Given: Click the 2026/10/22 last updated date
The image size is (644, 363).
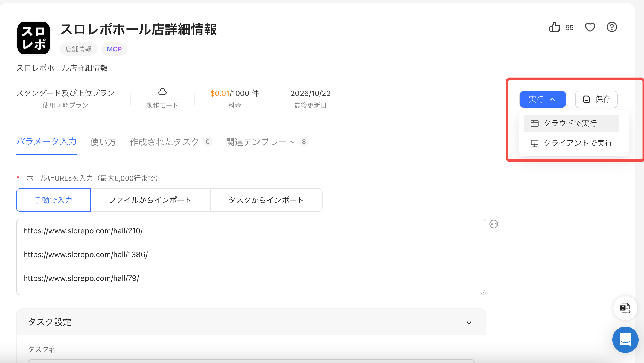Looking at the screenshot, I should [310, 93].
